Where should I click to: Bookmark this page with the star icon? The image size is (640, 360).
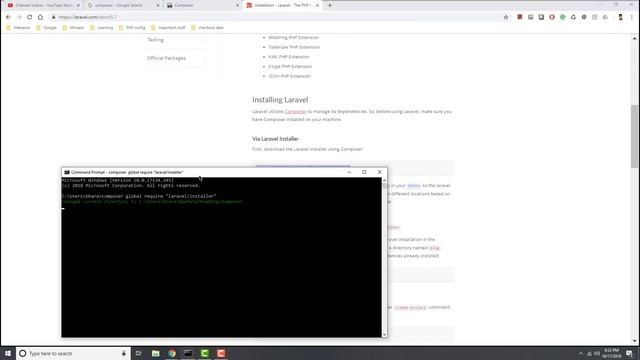pos(506,17)
